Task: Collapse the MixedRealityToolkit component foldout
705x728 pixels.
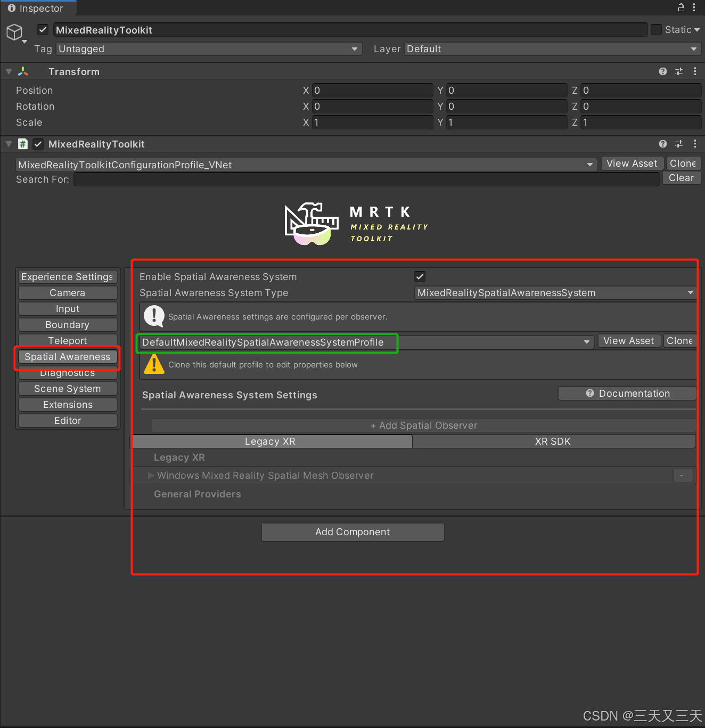Action: 9,144
